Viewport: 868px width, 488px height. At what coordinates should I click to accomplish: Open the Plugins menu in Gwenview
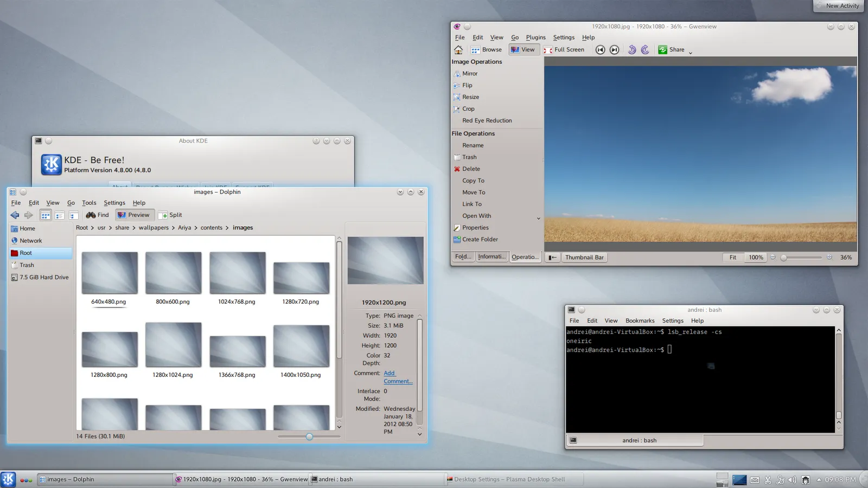[535, 37]
